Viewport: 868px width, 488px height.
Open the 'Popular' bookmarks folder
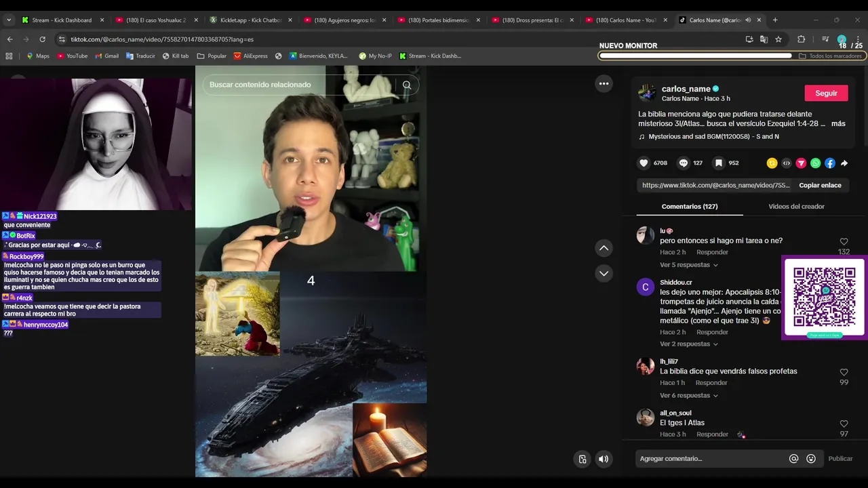pos(212,56)
